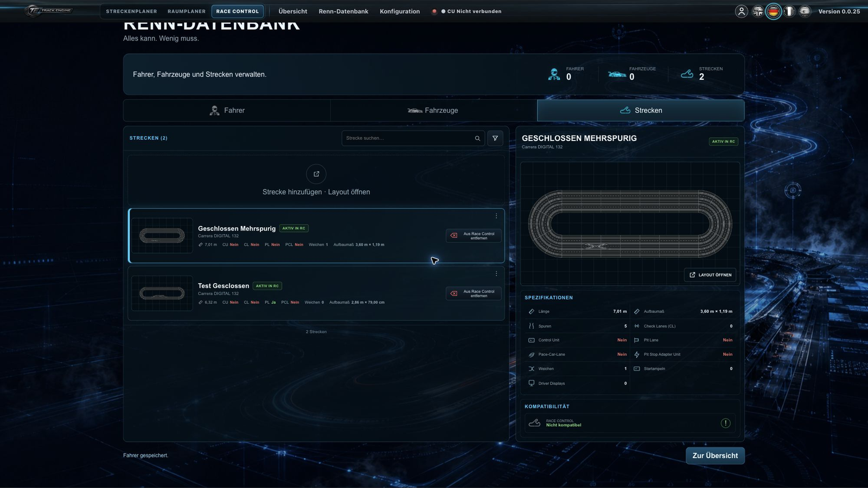Click the Driver Displays monitor icon
This screenshot has height=488, width=868.
531,383
